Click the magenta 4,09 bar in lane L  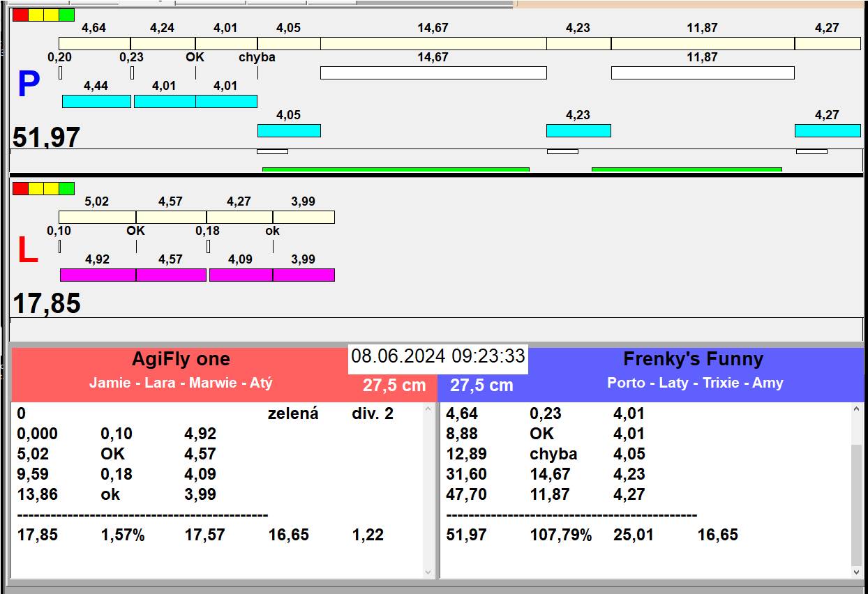coord(241,275)
